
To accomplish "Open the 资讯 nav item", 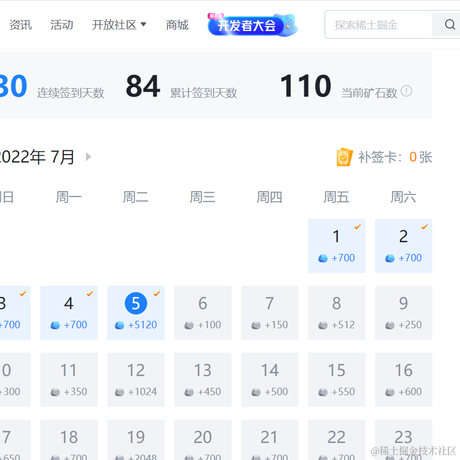I will (x=20, y=25).
